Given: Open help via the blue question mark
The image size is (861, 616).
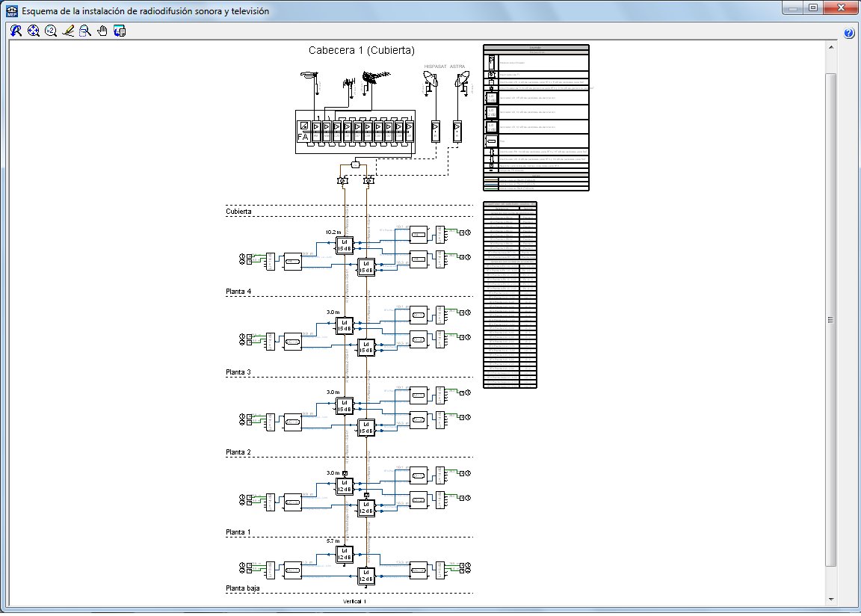Looking at the screenshot, I should [x=849, y=33].
